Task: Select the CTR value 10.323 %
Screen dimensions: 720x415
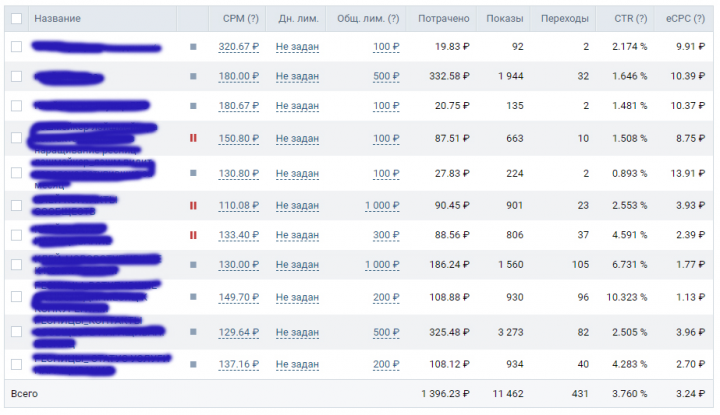Action: [x=627, y=297]
